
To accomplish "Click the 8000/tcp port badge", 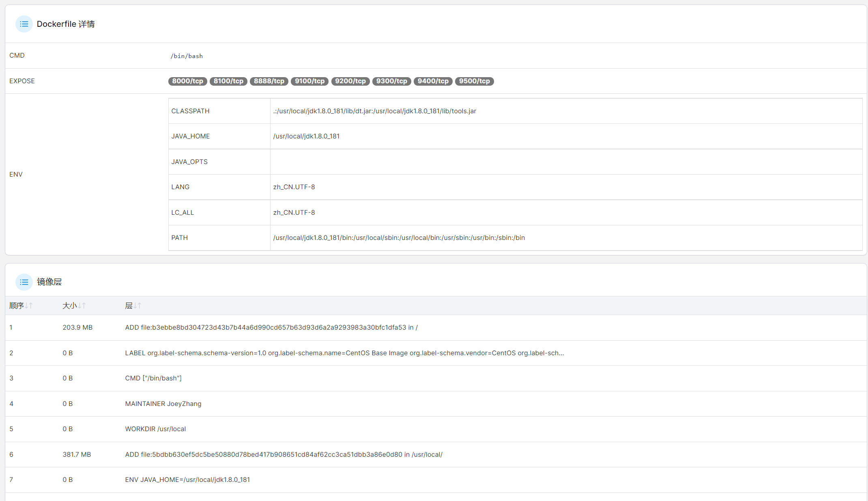I will [187, 81].
